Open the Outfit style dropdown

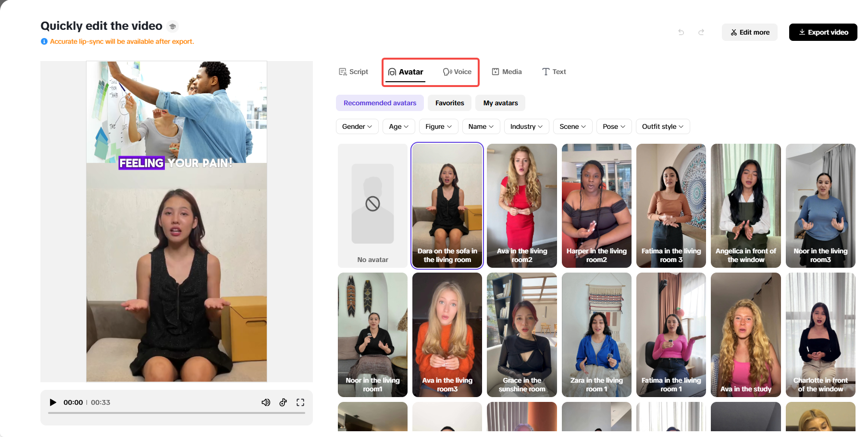point(663,126)
